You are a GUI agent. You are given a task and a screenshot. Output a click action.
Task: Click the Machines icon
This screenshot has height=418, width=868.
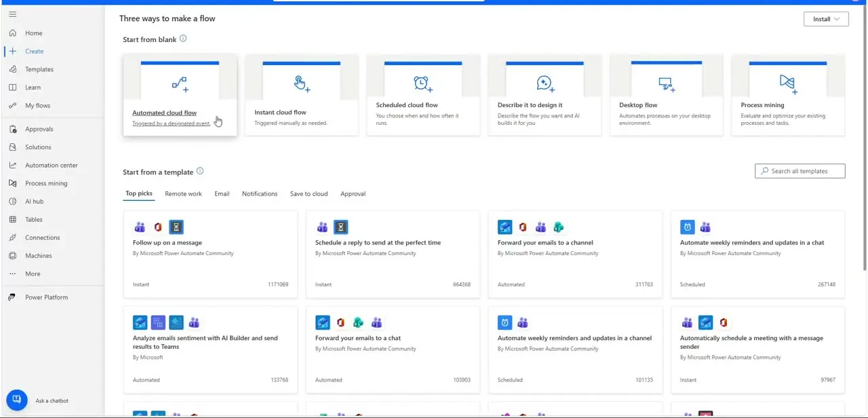pyautogui.click(x=12, y=256)
